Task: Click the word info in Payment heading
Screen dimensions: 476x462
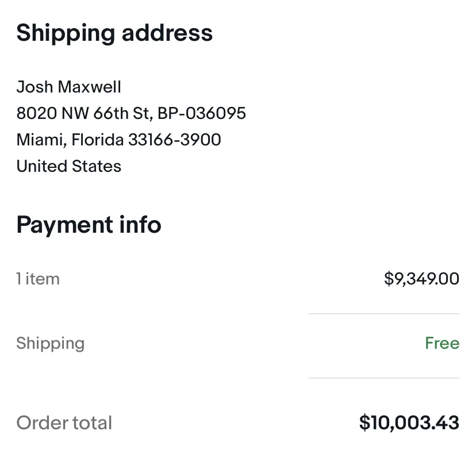Action: [x=140, y=225]
